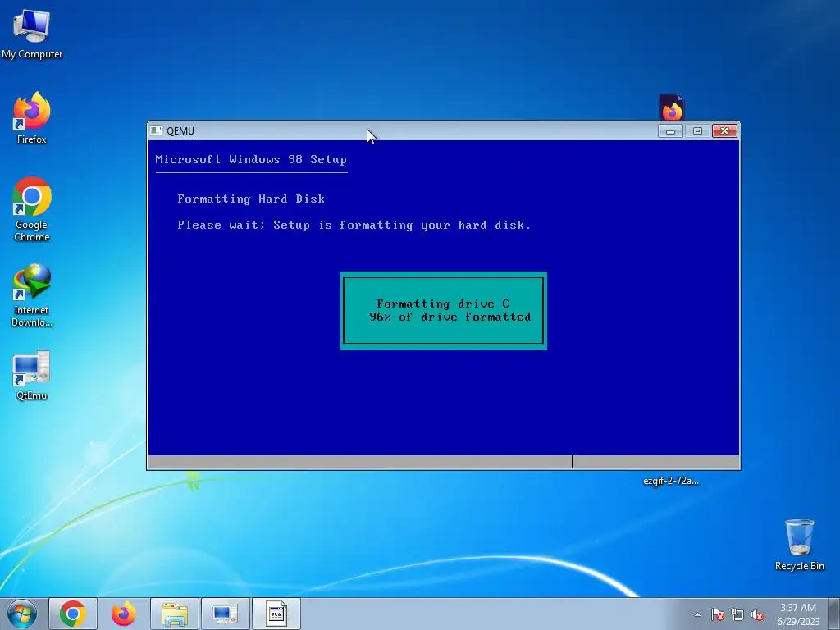Minimize the QEMU window
The height and width of the screenshot is (630, 840).
[x=670, y=130]
